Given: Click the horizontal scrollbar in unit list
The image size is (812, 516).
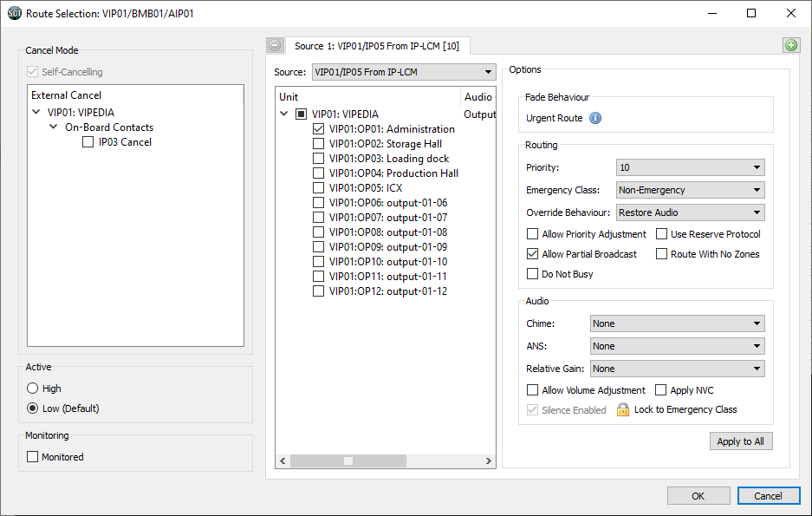Looking at the screenshot, I should click(x=386, y=461).
